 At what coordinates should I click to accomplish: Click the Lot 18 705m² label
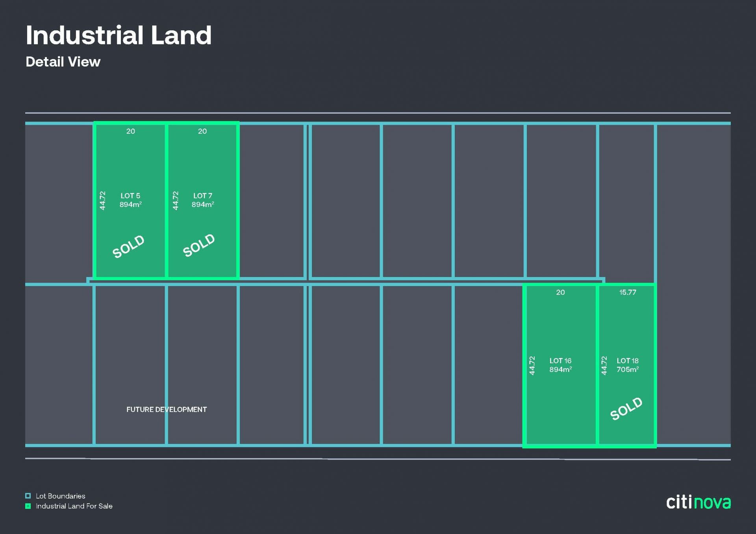(627, 365)
